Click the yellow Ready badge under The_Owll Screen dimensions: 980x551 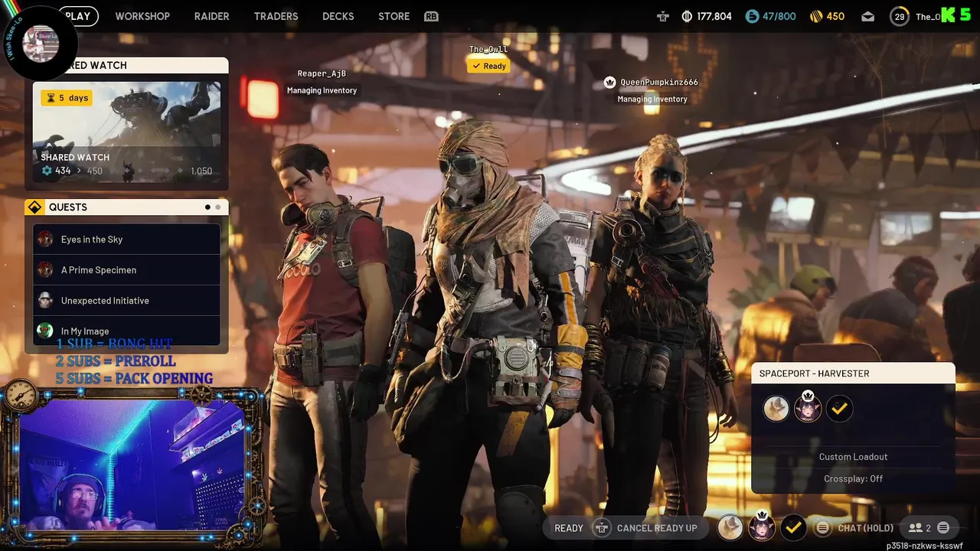pos(488,66)
